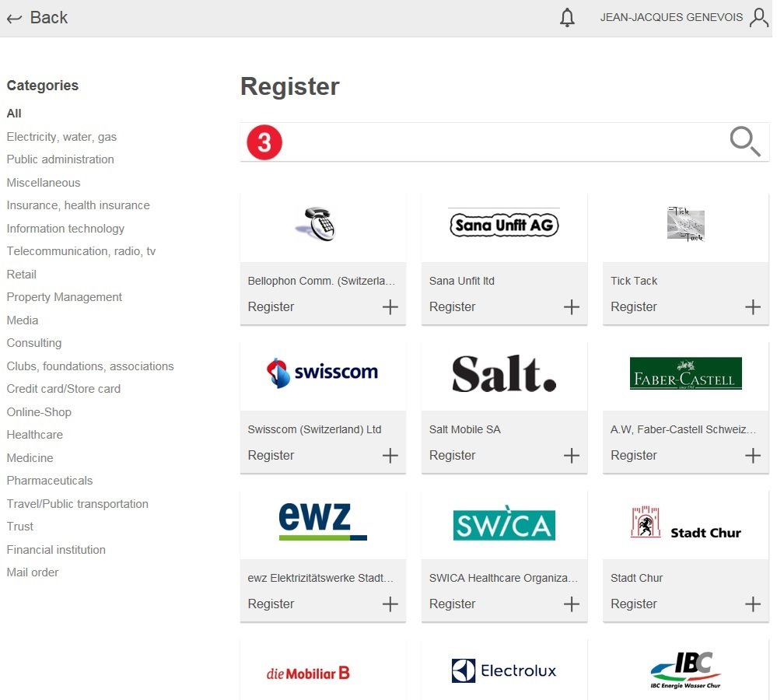Select the All category
The height and width of the screenshot is (700, 777).
coord(14,114)
